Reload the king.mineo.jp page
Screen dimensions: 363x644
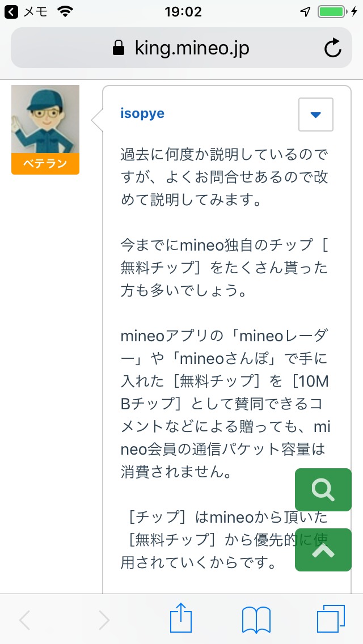pos(333,48)
